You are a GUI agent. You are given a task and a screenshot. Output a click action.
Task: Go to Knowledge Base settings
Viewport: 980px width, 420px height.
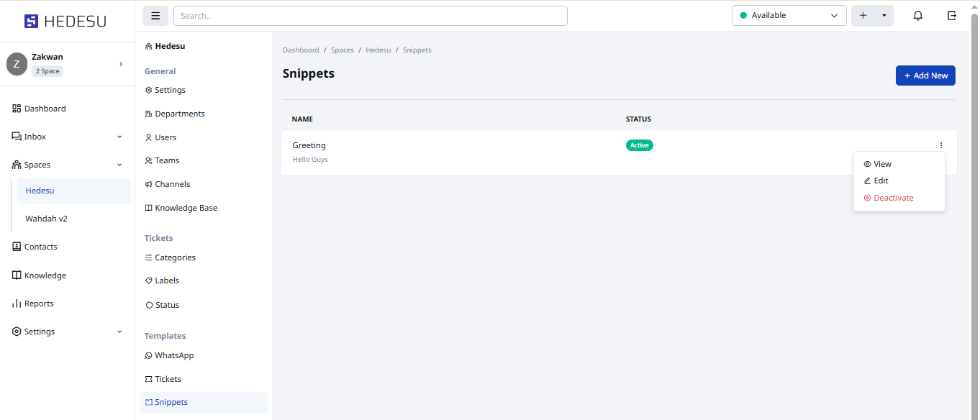pos(186,208)
